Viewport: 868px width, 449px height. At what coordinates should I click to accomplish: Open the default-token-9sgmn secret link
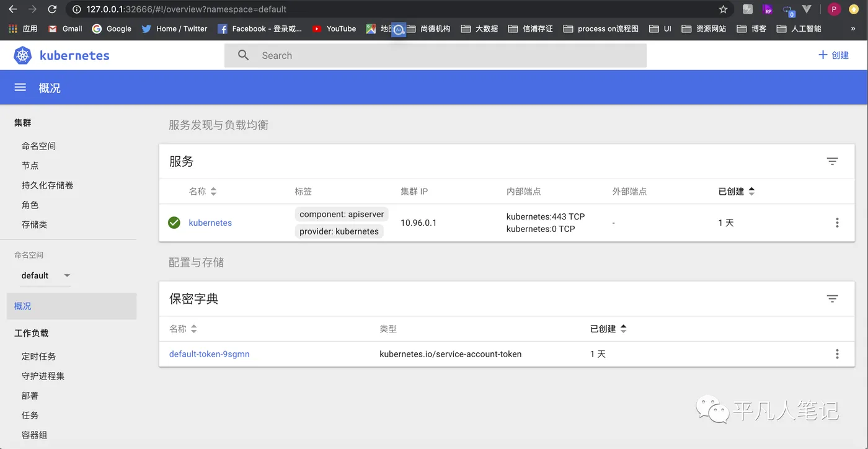210,354
